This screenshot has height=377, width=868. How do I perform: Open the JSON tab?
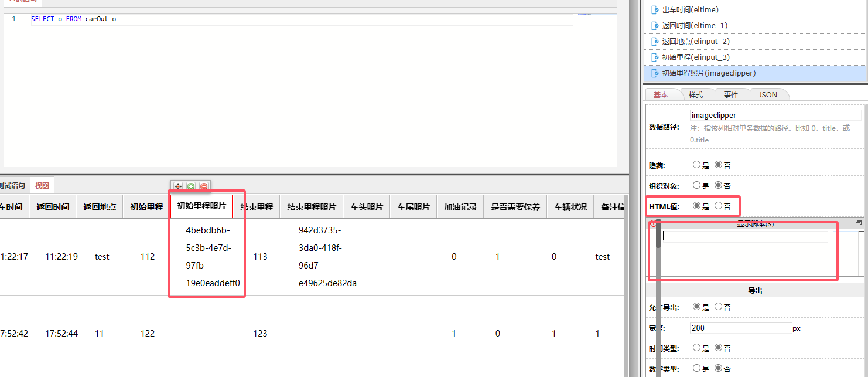[x=768, y=94]
